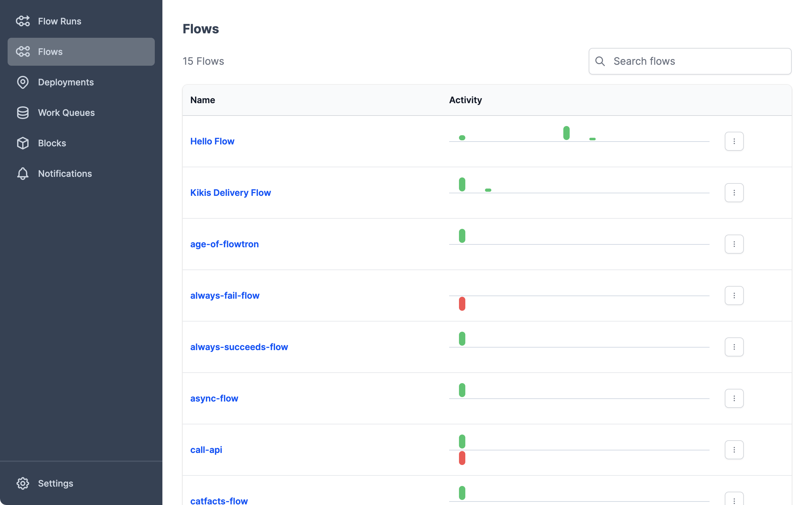Click green activity bar for always-succeeds-flow
This screenshot has width=812, height=505.
(462, 339)
